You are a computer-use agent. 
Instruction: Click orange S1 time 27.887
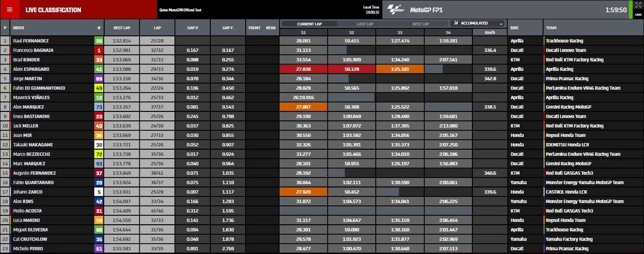pos(303,107)
